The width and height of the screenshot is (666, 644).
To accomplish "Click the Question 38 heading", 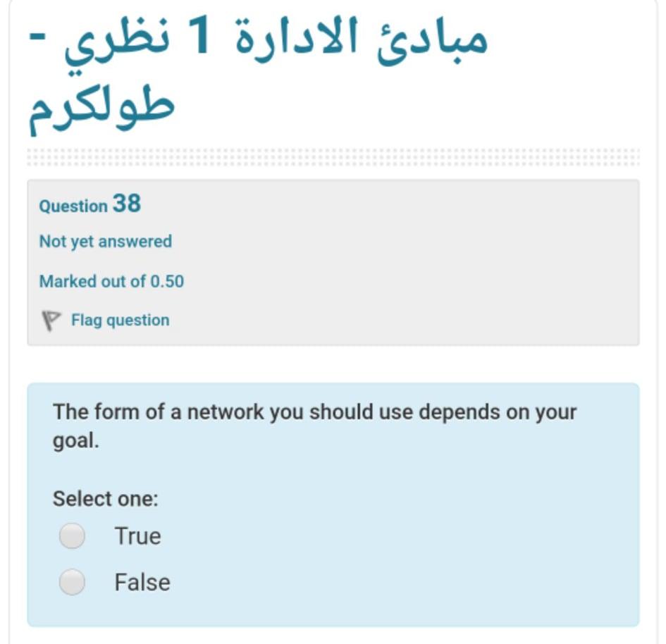I will tap(90, 206).
